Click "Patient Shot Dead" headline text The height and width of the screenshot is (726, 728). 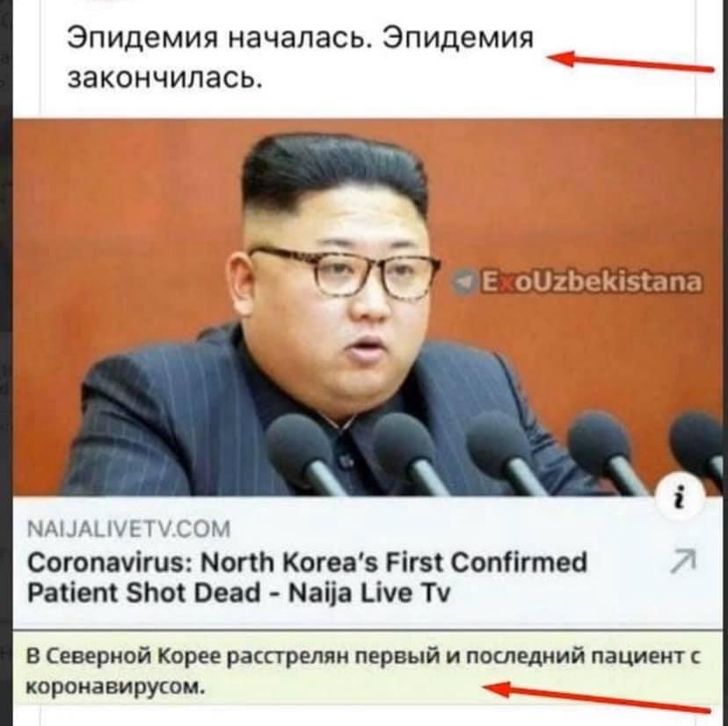click(x=151, y=592)
